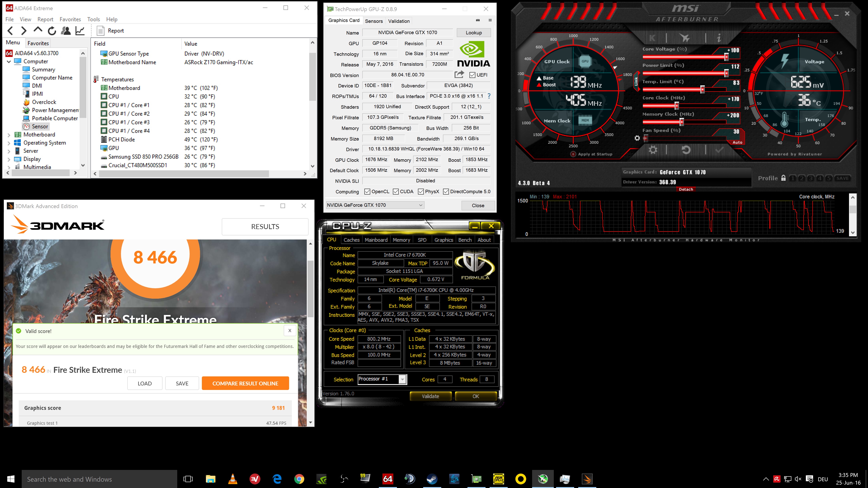
Task: Expand the Display tree node
Action: [9, 159]
